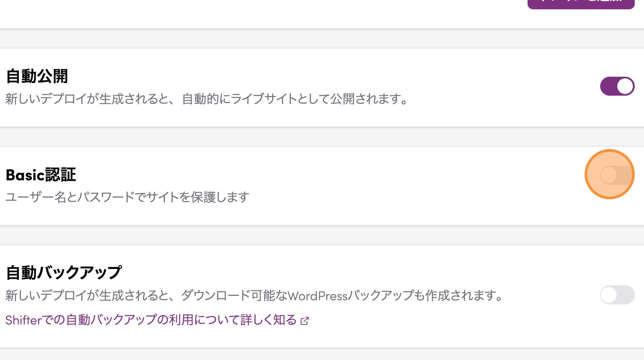The width and height of the screenshot is (644, 360).
Task: Open the Shifterでの自動バックアップの利用について詳しく知る link
Action: (151, 320)
